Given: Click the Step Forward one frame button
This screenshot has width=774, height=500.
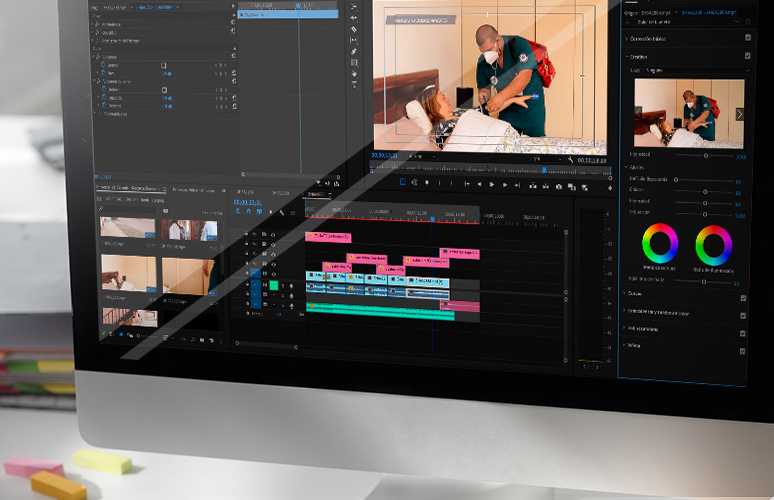Looking at the screenshot, I should tap(504, 185).
